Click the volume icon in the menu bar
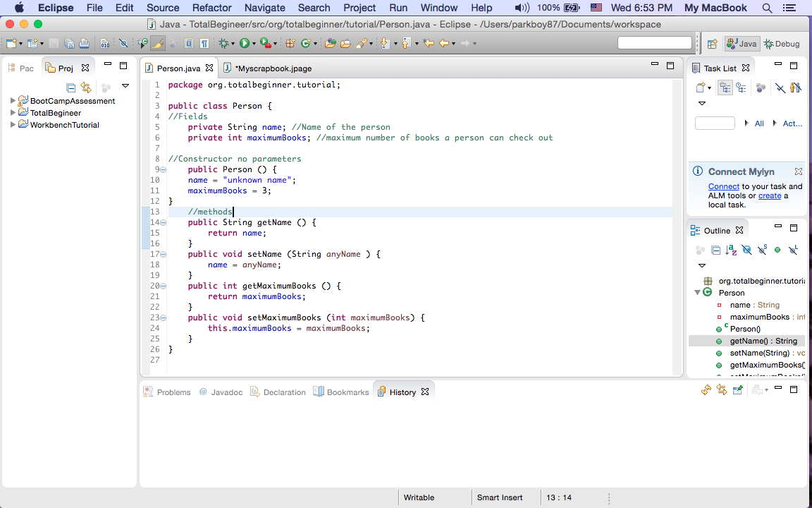812x508 pixels. pos(522,8)
